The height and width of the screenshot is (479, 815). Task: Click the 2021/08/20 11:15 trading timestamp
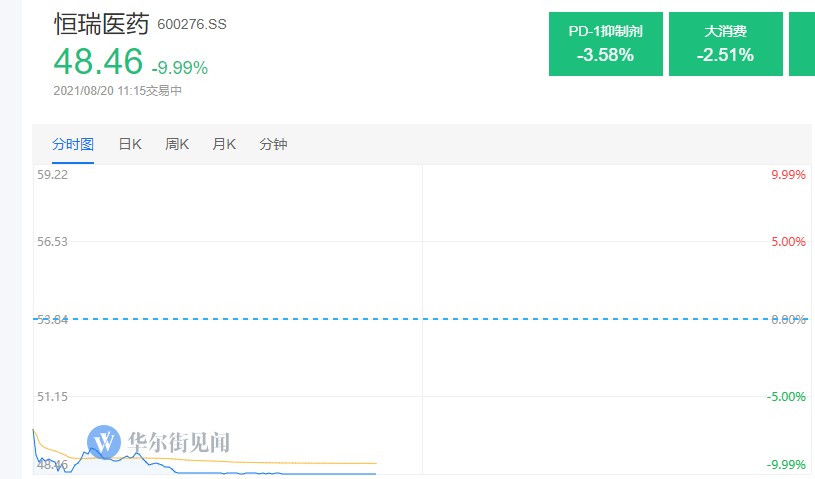tap(99, 91)
